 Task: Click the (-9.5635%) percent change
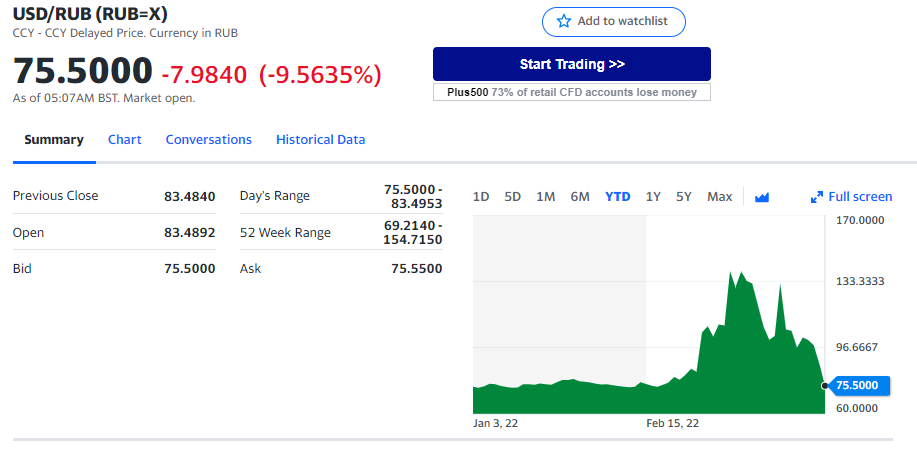(320, 75)
